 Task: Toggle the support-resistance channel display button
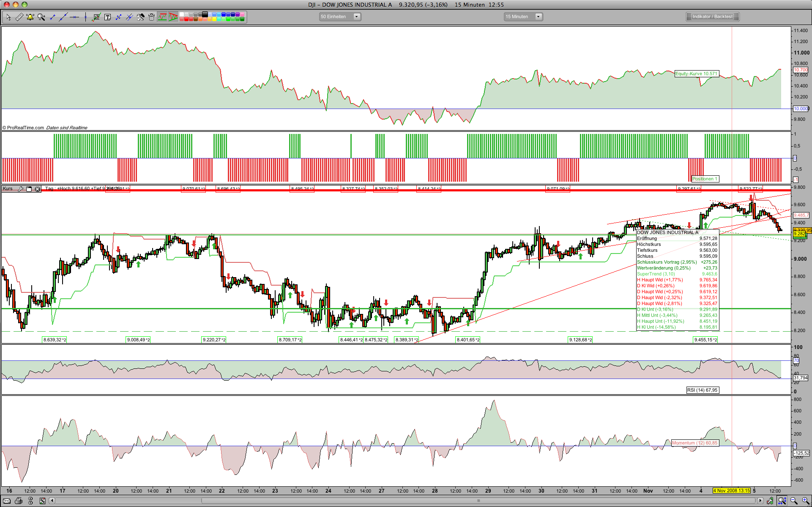pyautogui.click(x=162, y=17)
